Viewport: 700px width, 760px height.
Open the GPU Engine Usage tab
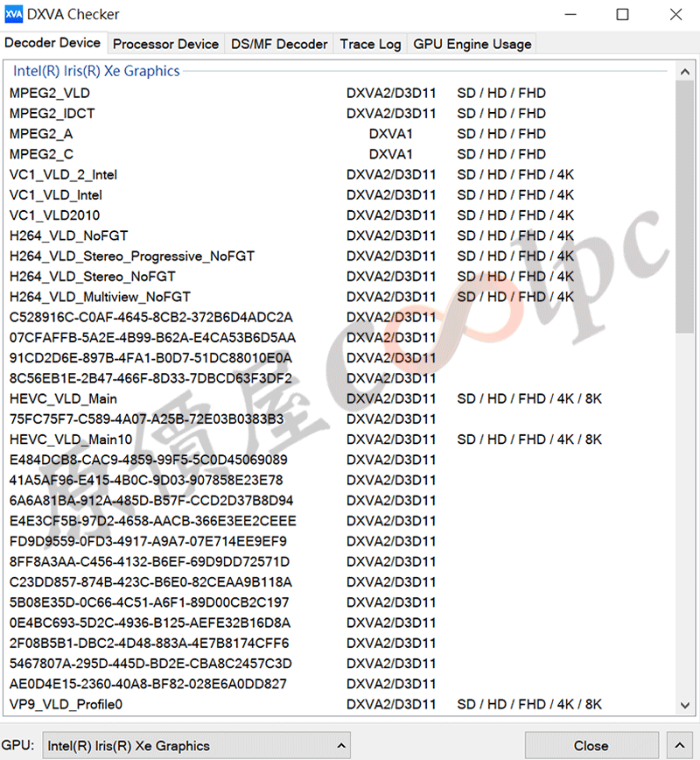pyautogui.click(x=472, y=44)
